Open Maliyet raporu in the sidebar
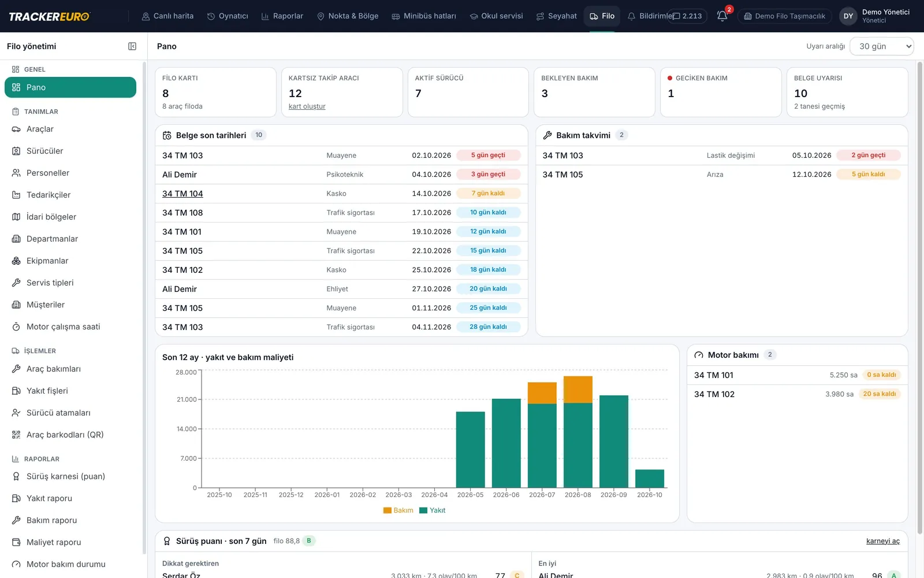The height and width of the screenshot is (578, 924). pos(70,542)
